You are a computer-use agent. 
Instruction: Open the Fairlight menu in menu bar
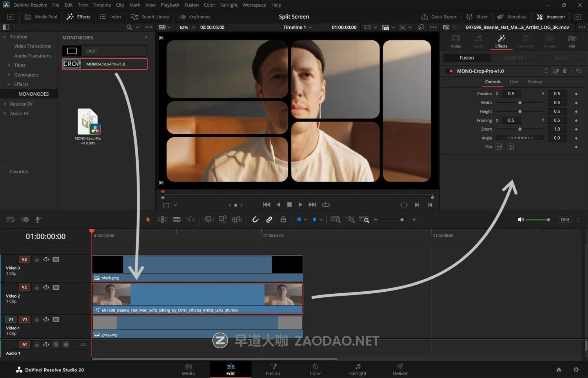(229, 5)
